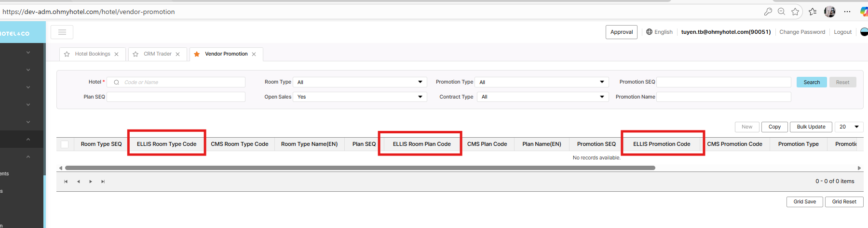Sort by CMS Plan Code column
Image resolution: width=868 pixels, height=228 pixels.
pyautogui.click(x=487, y=144)
